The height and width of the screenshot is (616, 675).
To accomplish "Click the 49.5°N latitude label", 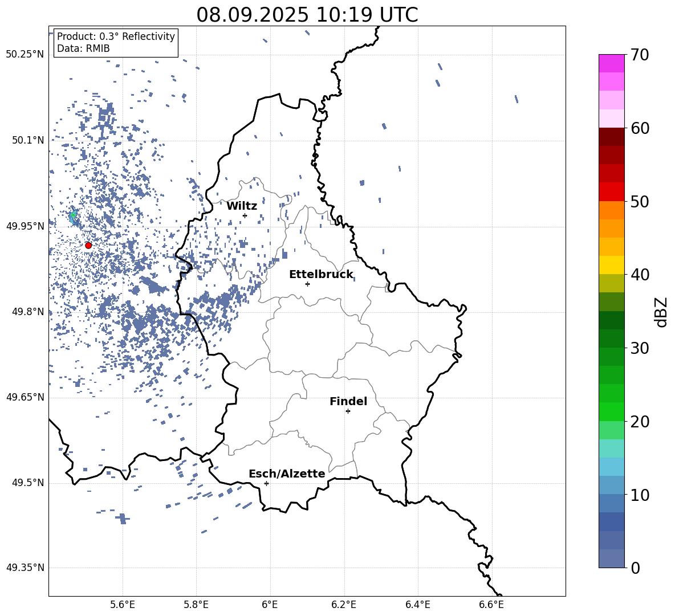I will [28, 483].
